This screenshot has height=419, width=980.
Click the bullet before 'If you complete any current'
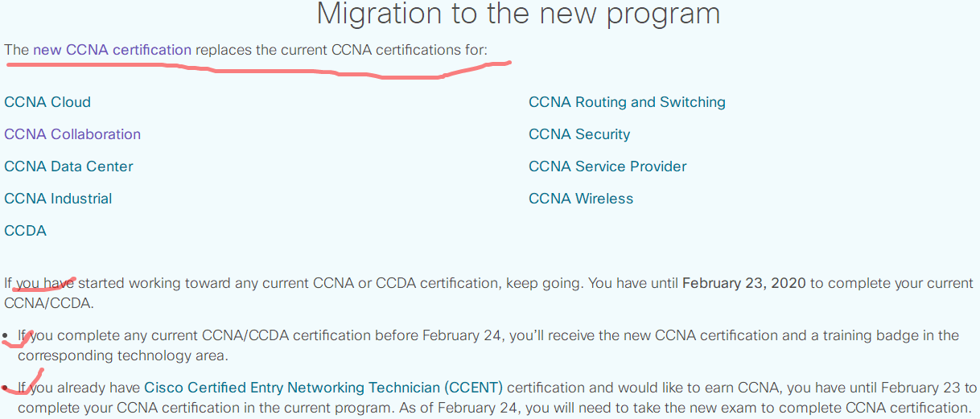[6, 335]
